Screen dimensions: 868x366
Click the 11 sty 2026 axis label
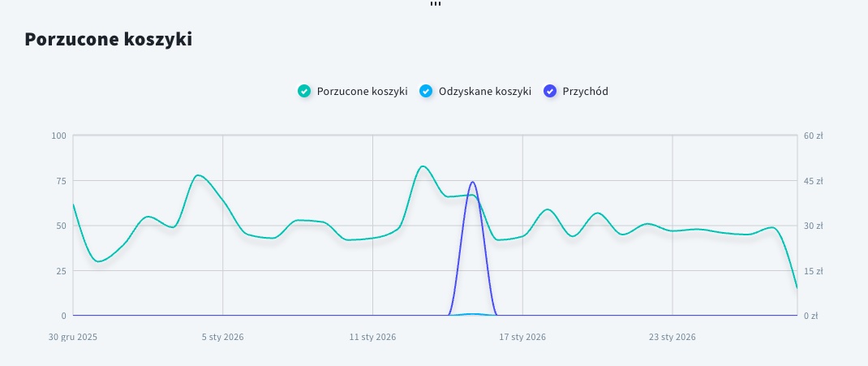tap(372, 337)
